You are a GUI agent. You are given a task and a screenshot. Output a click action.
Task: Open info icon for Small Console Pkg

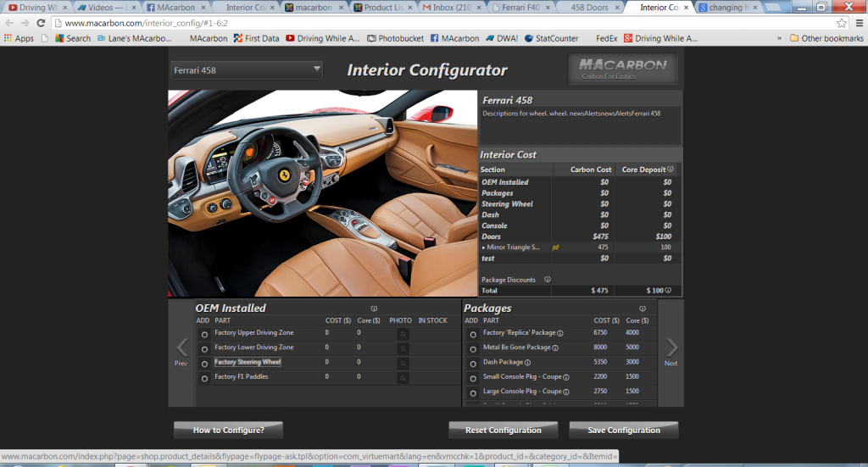[x=565, y=377]
